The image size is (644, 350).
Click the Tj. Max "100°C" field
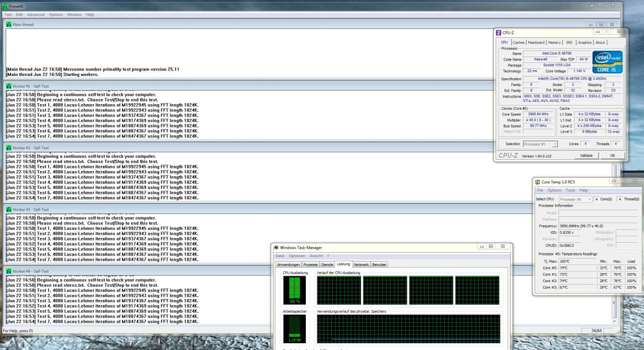(577, 261)
